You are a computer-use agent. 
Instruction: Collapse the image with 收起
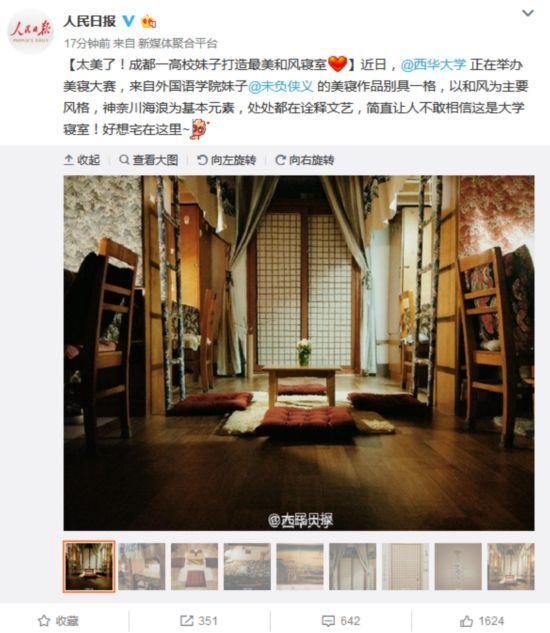[82, 160]
